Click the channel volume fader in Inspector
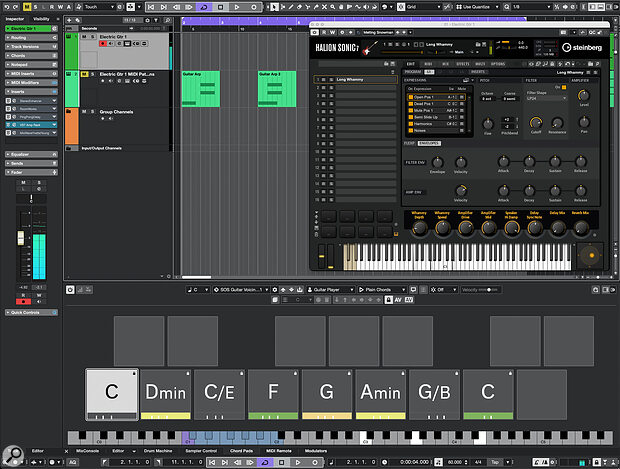Viewport: 620px width, 469px height. pyautogui.click(x=21, y=238)
